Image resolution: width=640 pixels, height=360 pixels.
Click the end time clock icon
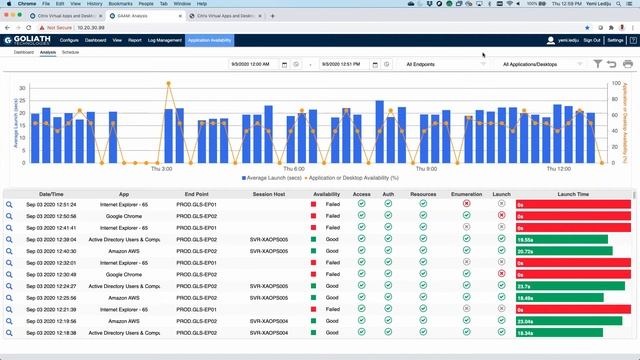(387, 64)
